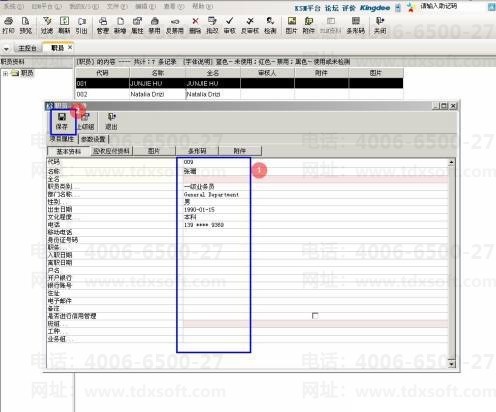This screenshot has width=496, height=412.
Task: Click the 审核 checkmark audit icon
Action: pos(229,26)
